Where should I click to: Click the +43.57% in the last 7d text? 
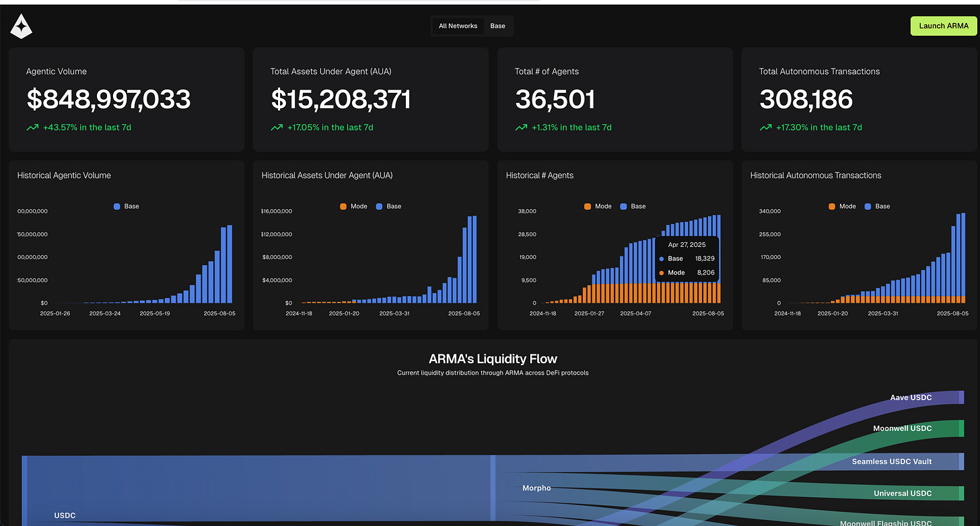pyautogui.click(x=87, y=127)
